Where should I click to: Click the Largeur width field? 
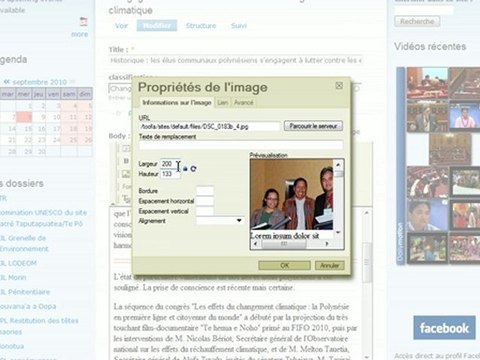(170, 164)
